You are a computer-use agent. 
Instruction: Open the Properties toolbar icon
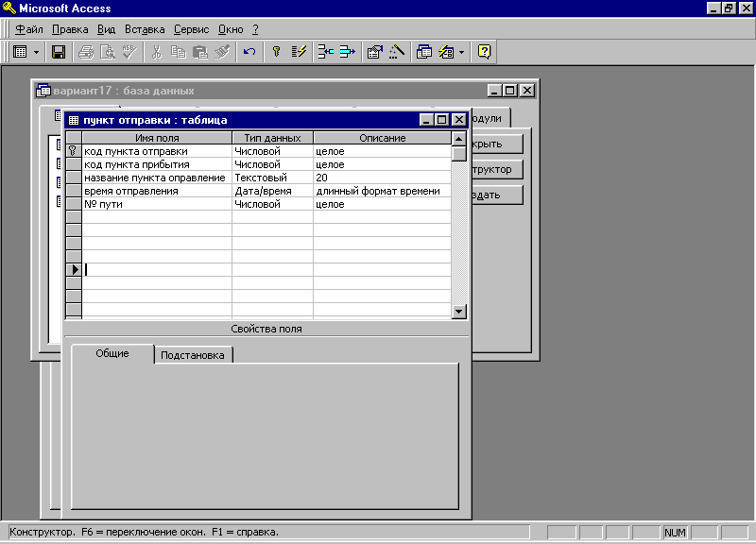[x=374, y=52]
